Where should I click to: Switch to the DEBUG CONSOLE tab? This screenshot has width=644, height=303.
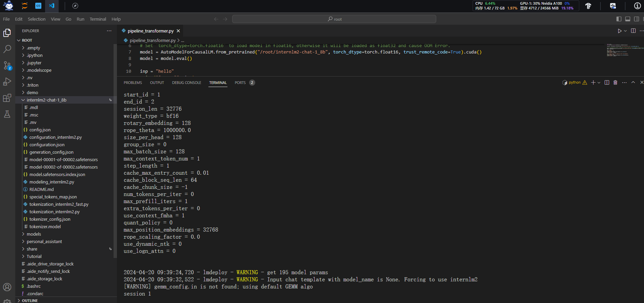[186, 83]
